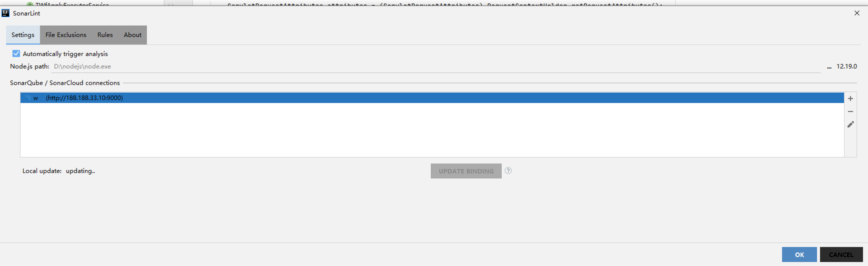The width and height of the screenshot is (868, 266).
Task: Dismiss the dialog with the Cancel button
Action: click(842, 254)
